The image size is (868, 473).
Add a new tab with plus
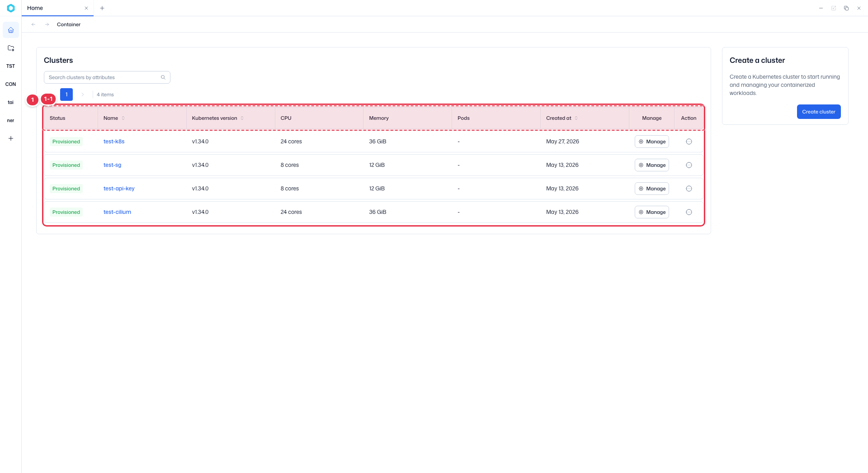tap(102, 8)
